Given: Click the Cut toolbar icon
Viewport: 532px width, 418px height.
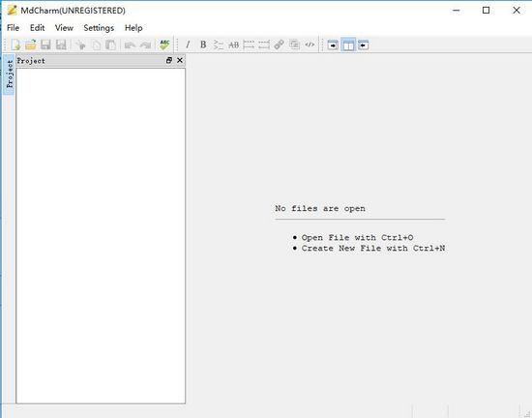Looking at the screenshot, I should (80, 45).
